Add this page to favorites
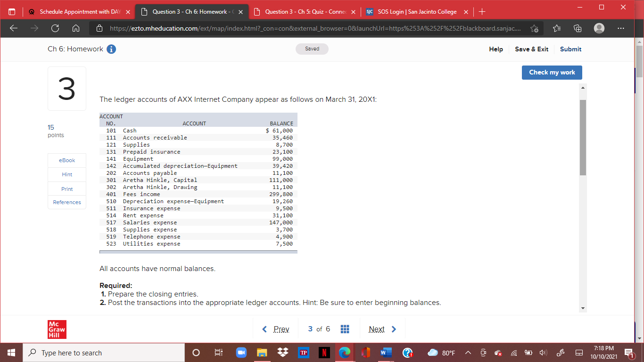 (x=535, y=29)
